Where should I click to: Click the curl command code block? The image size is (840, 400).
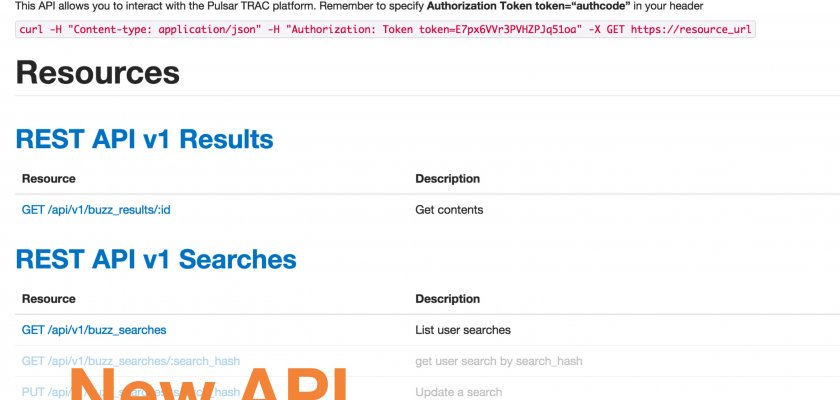385,29
